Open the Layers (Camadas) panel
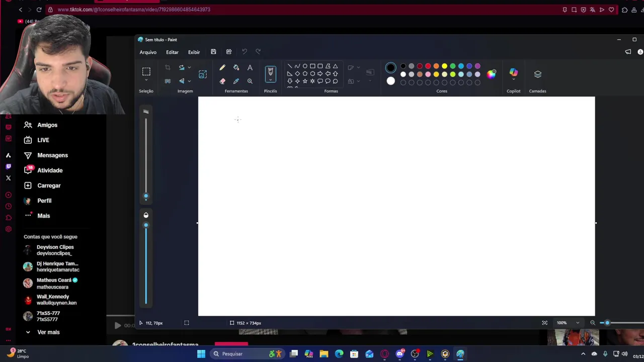The height and width of the screenshot is (362, 644). [x=538, y=74]
